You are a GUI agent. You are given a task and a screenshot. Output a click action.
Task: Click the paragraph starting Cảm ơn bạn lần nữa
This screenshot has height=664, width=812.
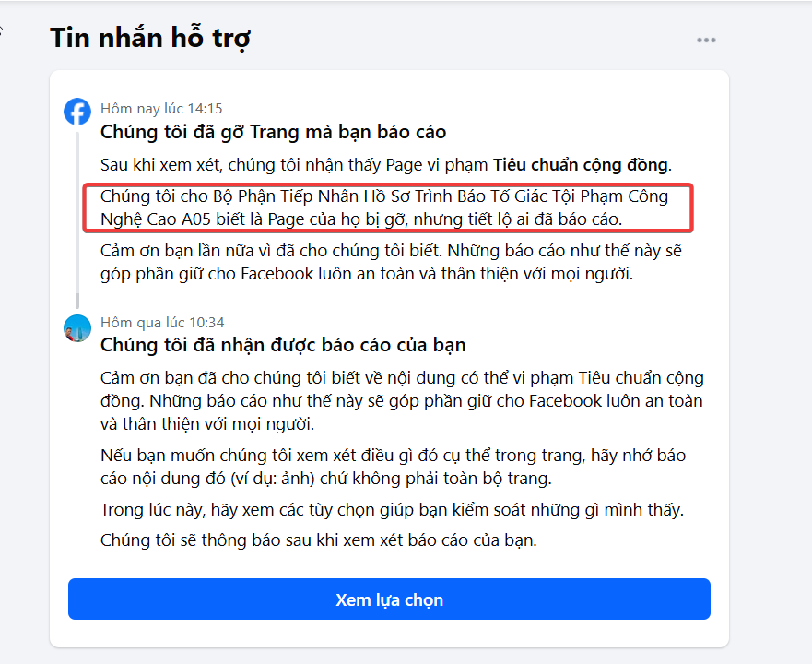tap(391, 262)
